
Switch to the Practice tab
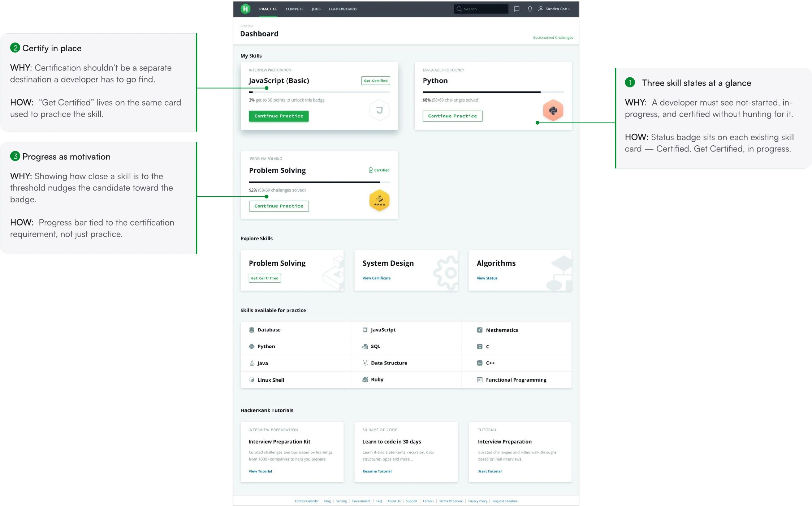[x=268, y=9]
